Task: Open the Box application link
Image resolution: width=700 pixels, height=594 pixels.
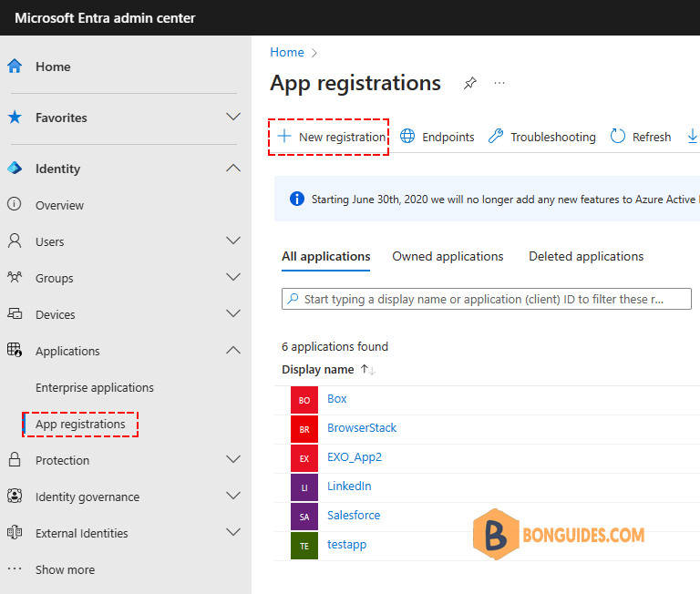Action: pos(336,398)
